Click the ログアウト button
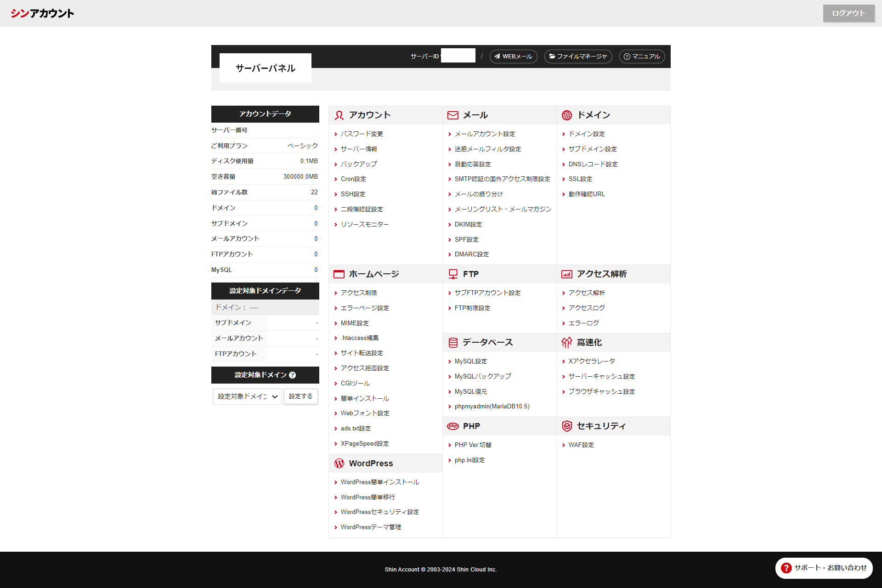 (x=848, y=13)
